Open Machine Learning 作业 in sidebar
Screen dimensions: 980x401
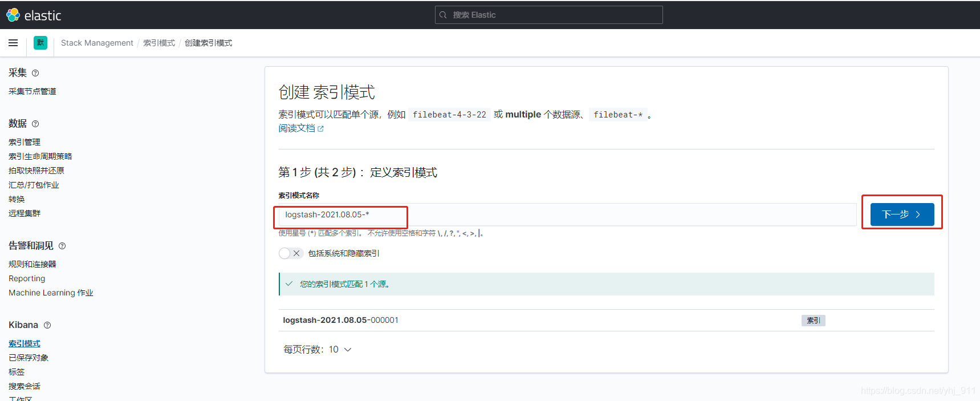click(51, 293)
